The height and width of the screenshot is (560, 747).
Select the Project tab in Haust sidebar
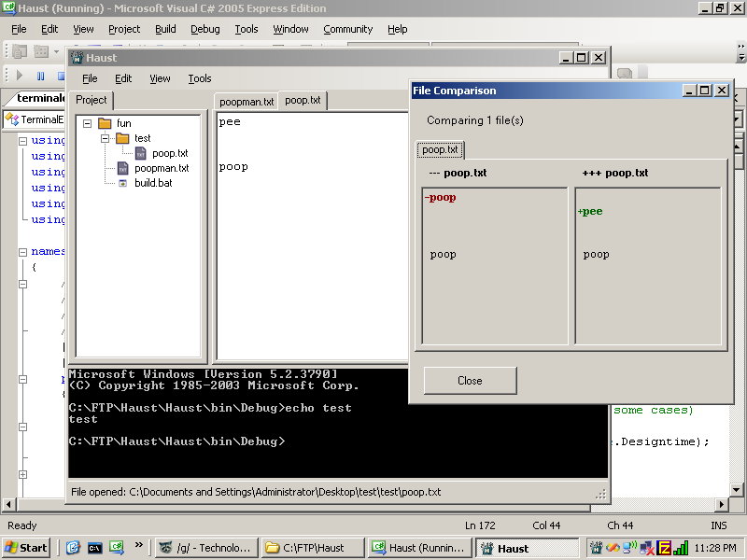91,100
